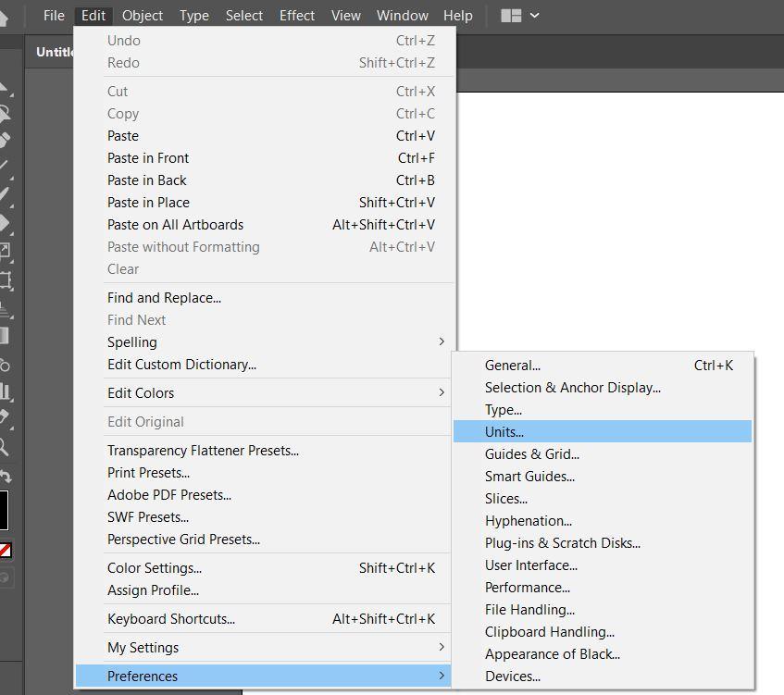Open Keyboard Shortcuts dialog
This screenshot has width=784, height=695.
(171, 619)
